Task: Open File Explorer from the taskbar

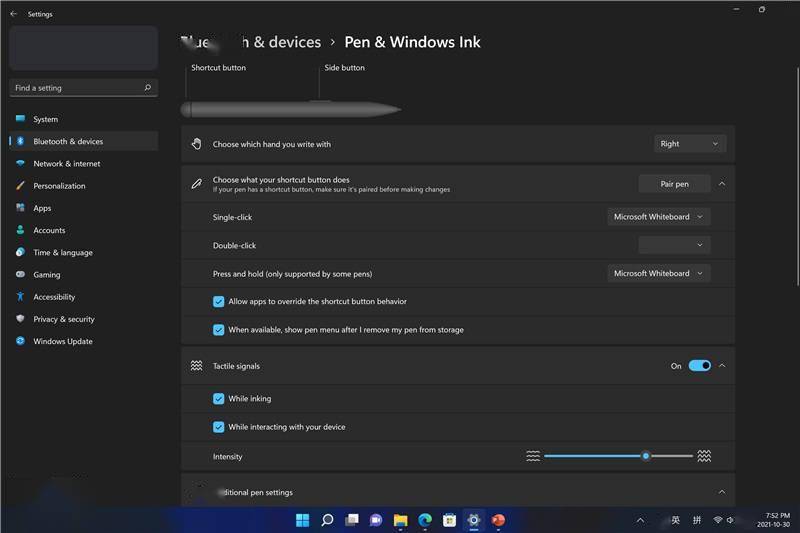Action: [401, 520]
